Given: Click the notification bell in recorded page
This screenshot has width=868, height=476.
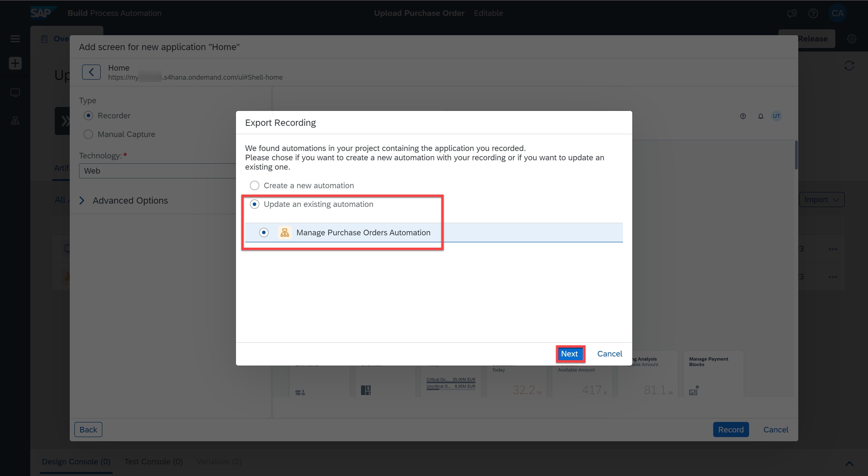Looking at the screenshot, I should (761, 116).
